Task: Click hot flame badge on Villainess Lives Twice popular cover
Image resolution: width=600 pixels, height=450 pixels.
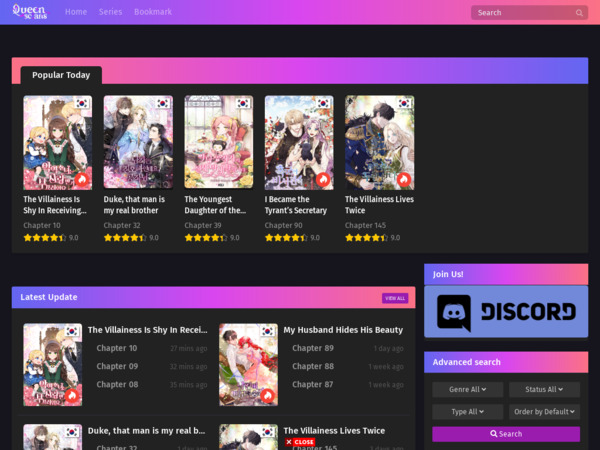Action: click(404, 179)
